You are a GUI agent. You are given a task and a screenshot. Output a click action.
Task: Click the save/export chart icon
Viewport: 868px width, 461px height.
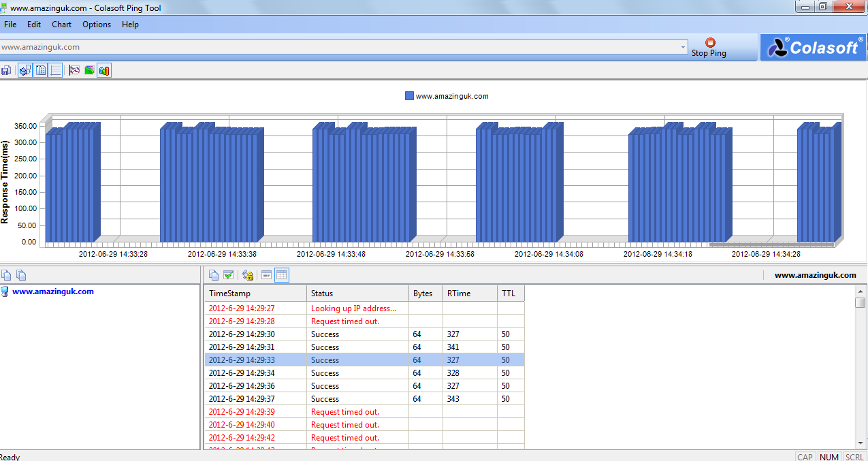[x=6, y=70]
